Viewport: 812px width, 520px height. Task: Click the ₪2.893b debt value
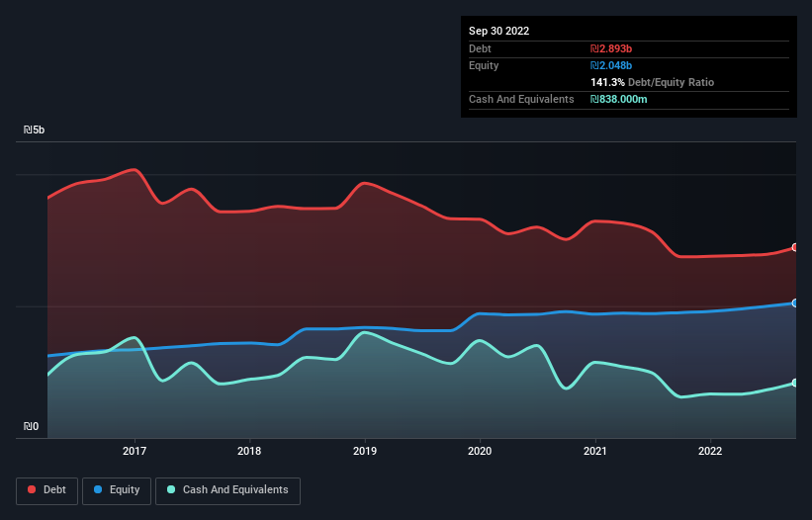[611, 48]
